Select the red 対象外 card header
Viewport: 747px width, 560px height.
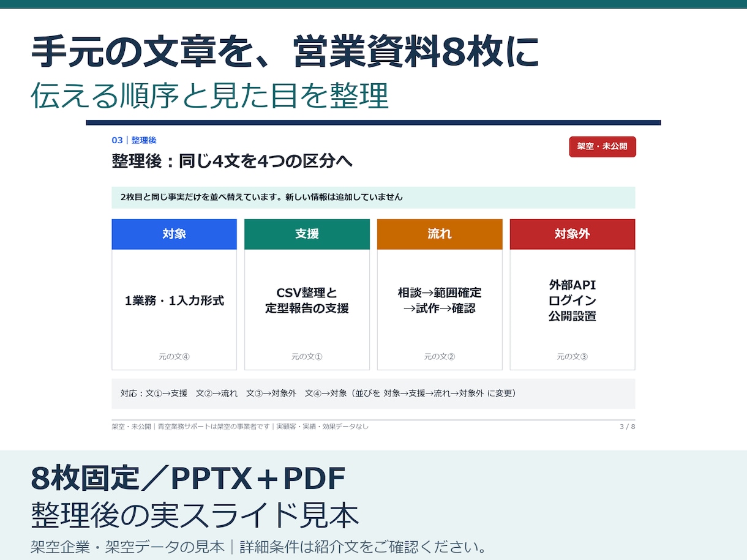tap(572, 234)
